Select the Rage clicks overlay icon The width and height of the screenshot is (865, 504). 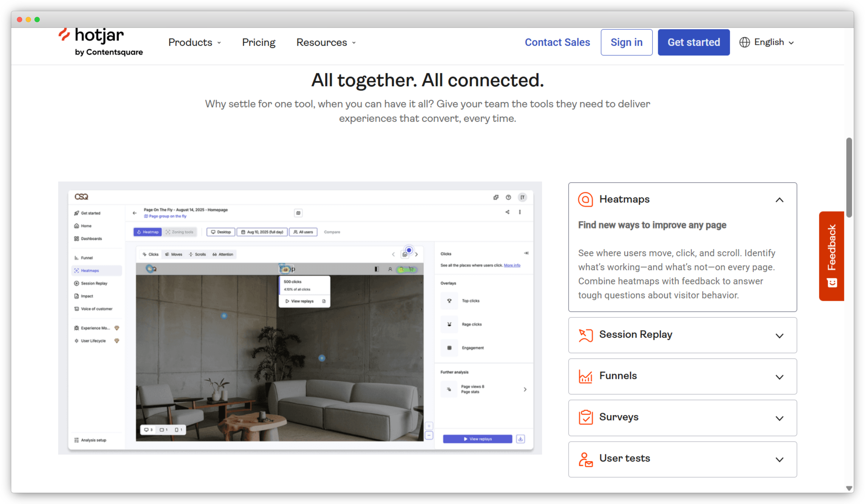pyautogui.click(x=449, y=324)
